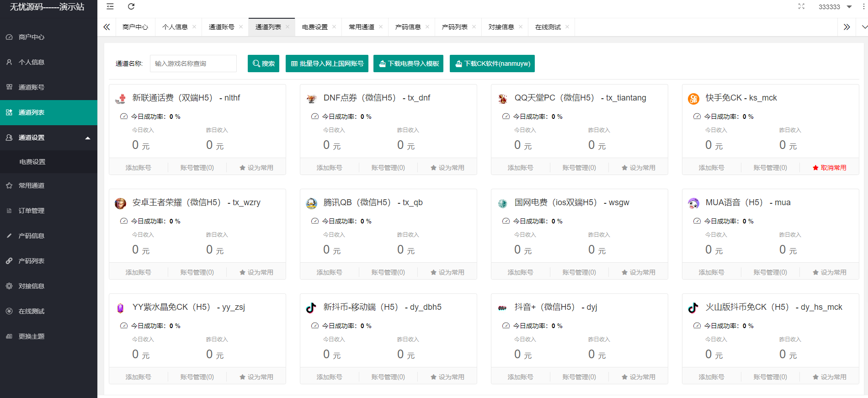
Task: Collapse the 通道设置 sidebar menu
Action: pyautogui.click(x=48, y=138)
